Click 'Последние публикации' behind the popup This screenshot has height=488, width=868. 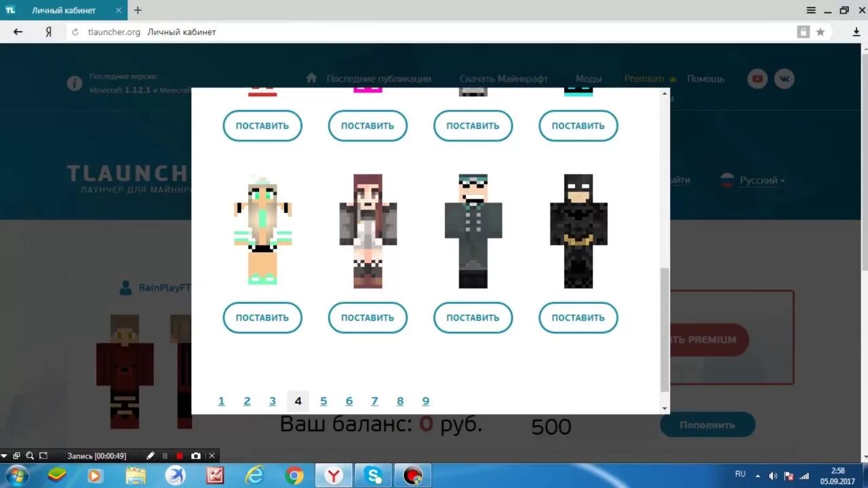point(378,79)
